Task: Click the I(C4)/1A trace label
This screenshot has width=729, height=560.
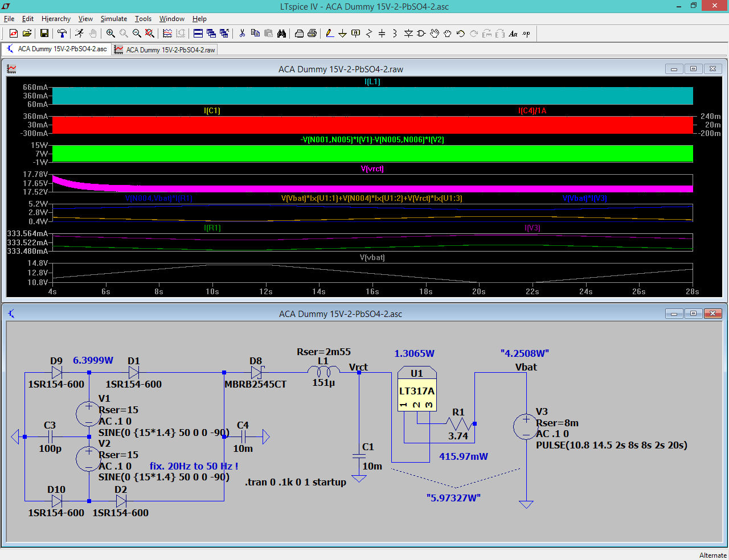Action: pos(532,111)
